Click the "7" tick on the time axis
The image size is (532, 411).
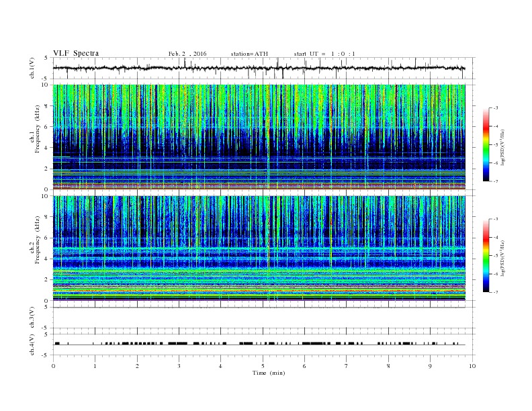346,366
